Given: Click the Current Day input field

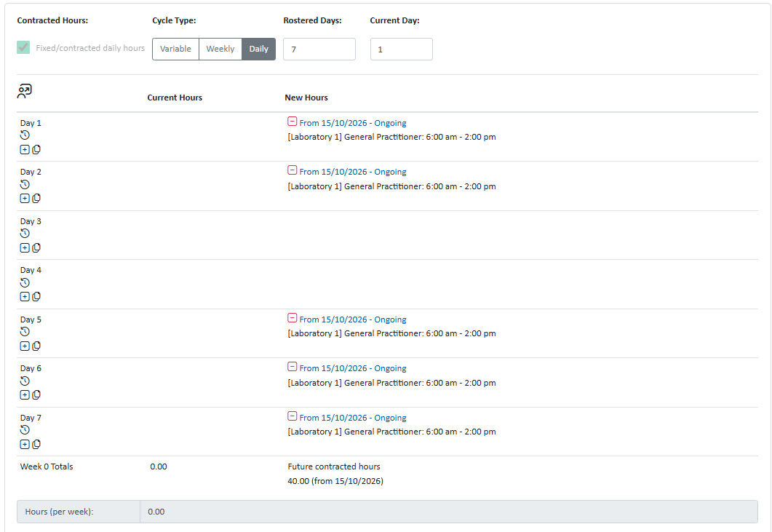Looking at the screenshot, I should point(401,49).
